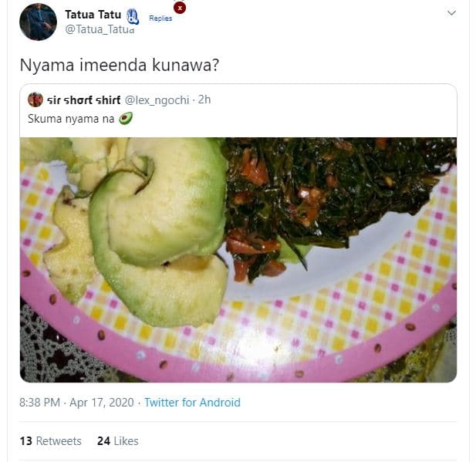This screenshot has width=476, height=462.
Task: Click the 2h timestamp on quoted tweet
Action: (x=204, y=99)
